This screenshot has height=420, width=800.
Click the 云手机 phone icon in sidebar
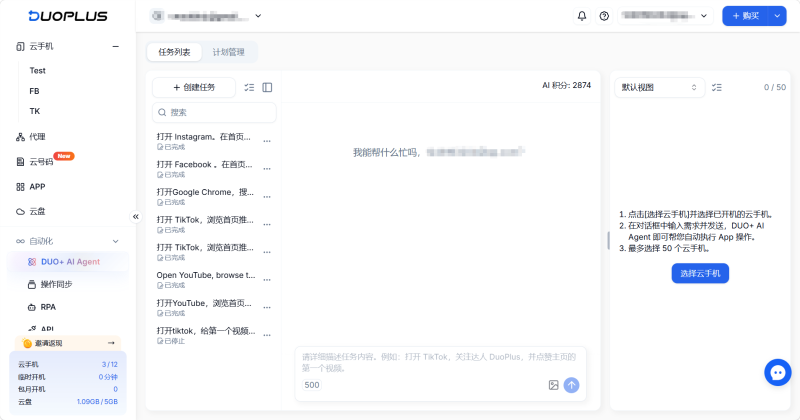click(x=20, y=46)
